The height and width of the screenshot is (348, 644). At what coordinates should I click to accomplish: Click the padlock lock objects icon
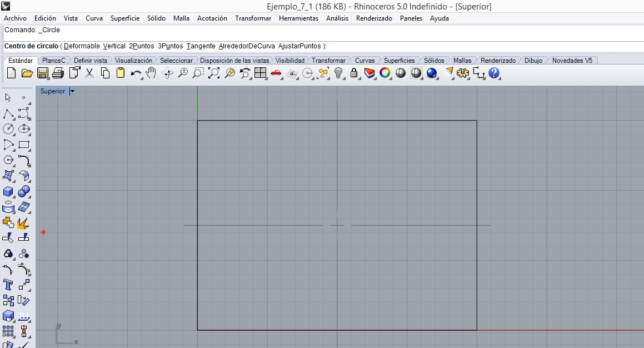(353, 73)
